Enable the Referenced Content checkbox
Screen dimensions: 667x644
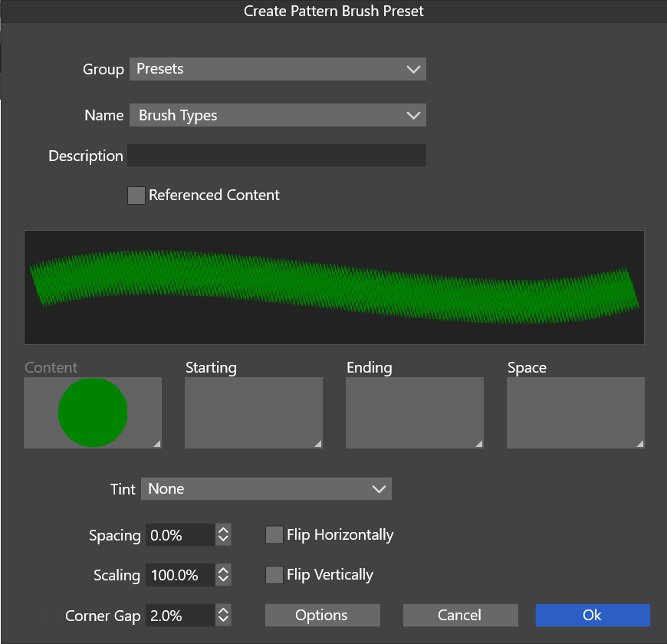coord(136,195)
